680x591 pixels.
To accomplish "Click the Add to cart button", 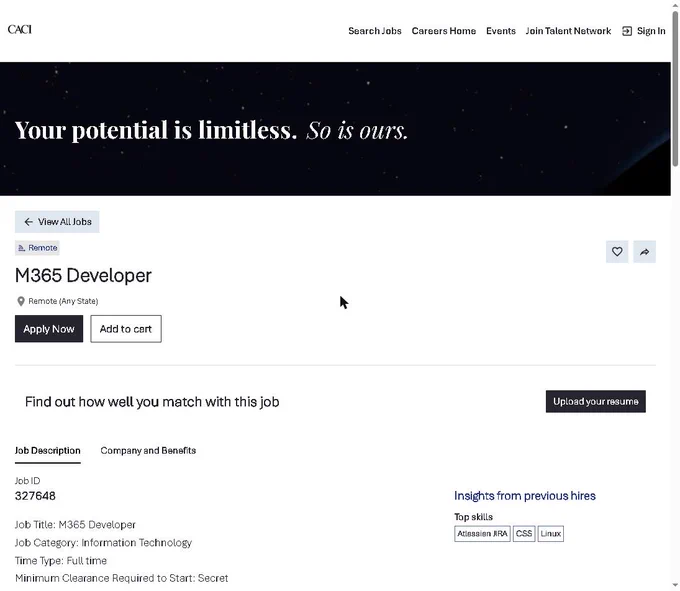I will tap(126, 329).
